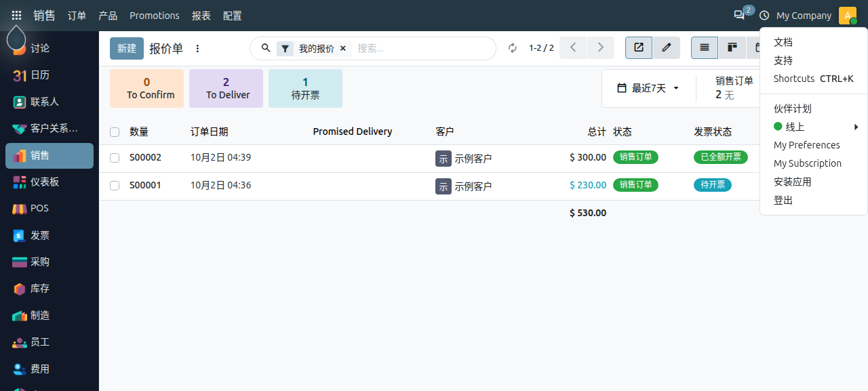Open the activities clock icon
Viewport: 868px width, 391px height.
click(x=764, y=16)
